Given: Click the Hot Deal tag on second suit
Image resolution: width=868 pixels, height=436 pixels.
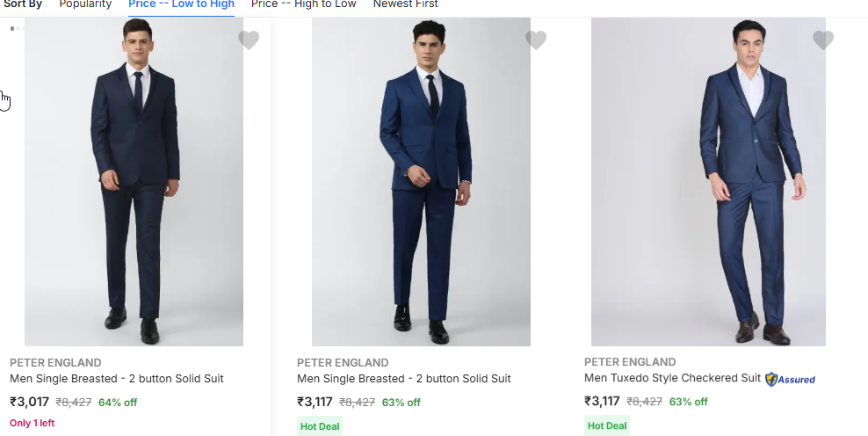Looking at the screenshot, I should click(319, 425).
